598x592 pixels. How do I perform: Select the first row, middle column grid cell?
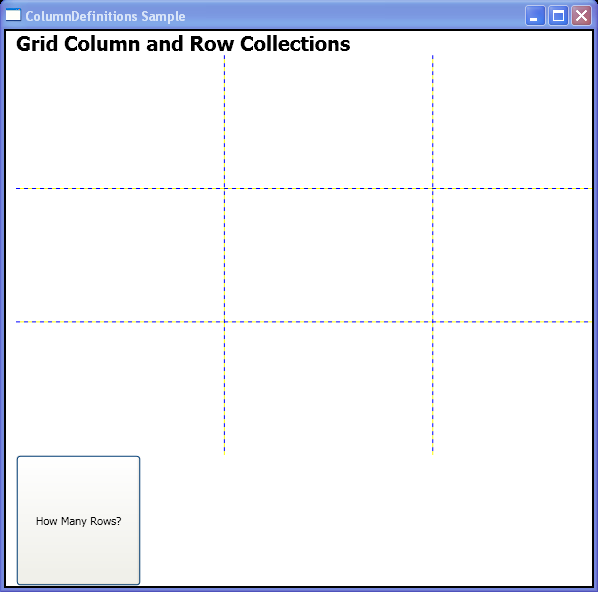point(328,122)
